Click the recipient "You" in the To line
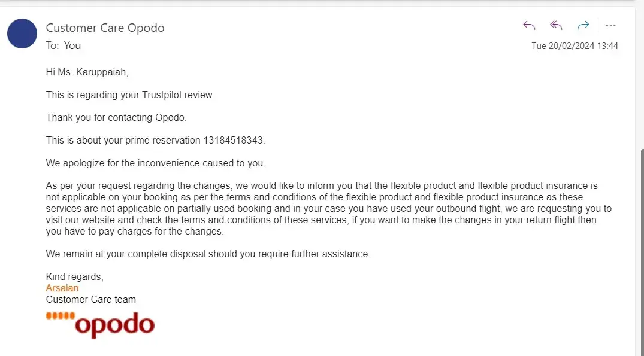Viewport: 644px width, 356px height. pos(72,45)
